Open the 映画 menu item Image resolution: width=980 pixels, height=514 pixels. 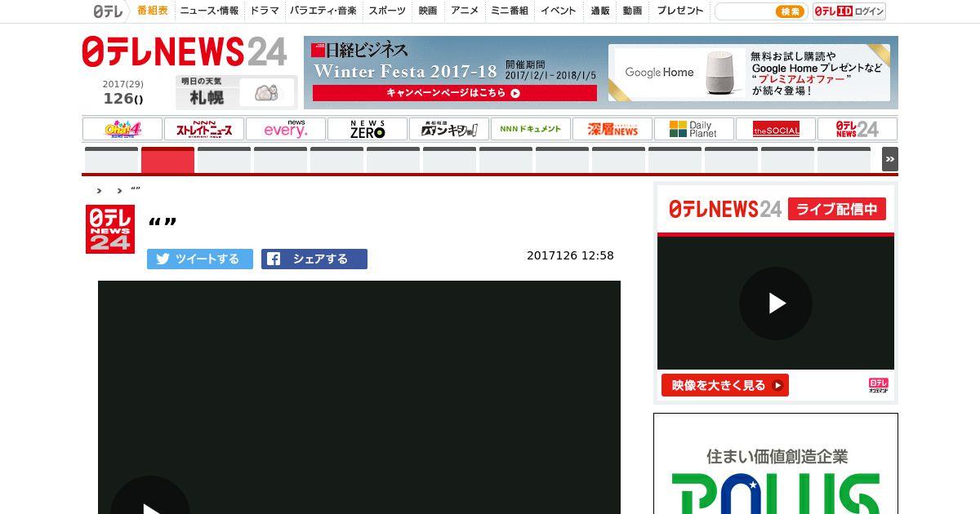428,11
